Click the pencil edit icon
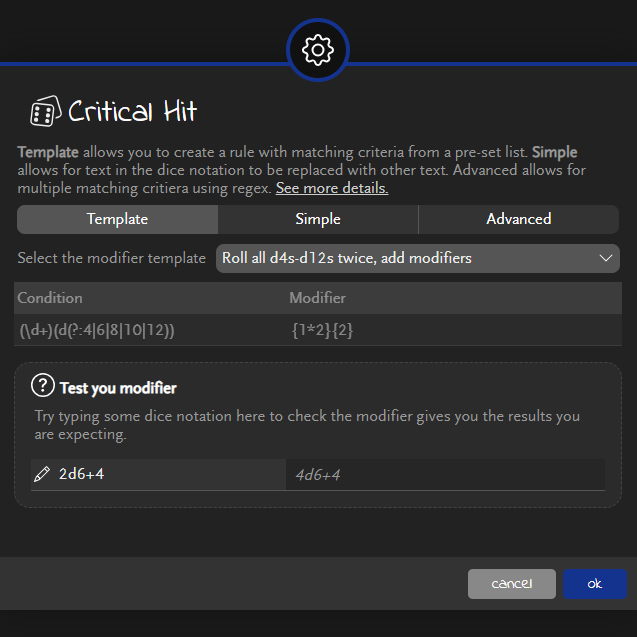This screenshot has width=637, height=637. (x=42, y=474)
